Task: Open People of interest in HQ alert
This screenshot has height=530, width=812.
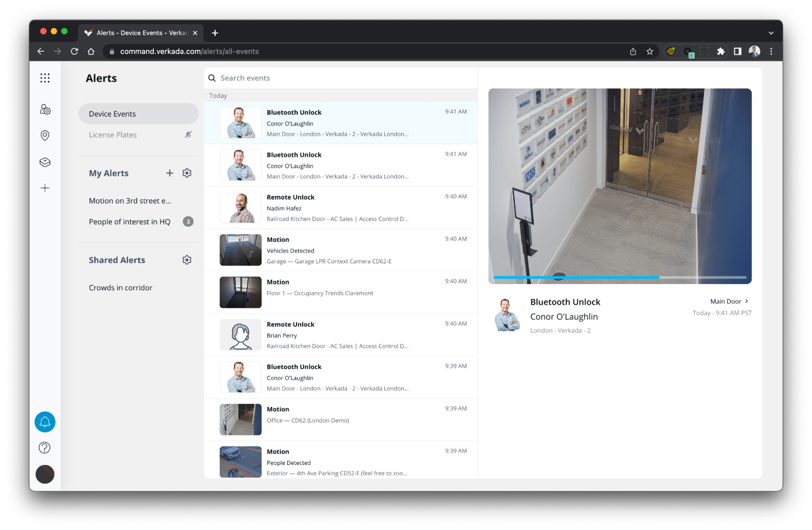Action: (130, 222)
